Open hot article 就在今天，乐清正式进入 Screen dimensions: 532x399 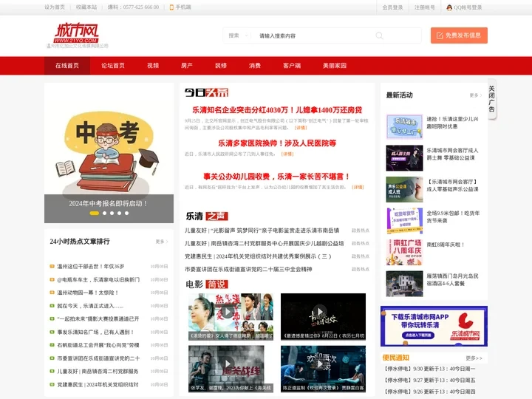click(x=90, y=306)
